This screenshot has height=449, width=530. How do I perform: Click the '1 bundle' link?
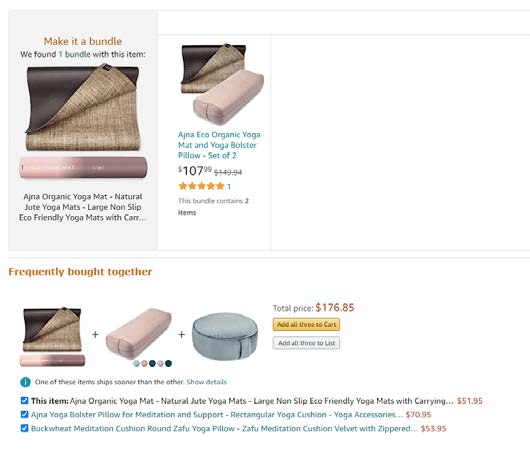coord(75,54)
